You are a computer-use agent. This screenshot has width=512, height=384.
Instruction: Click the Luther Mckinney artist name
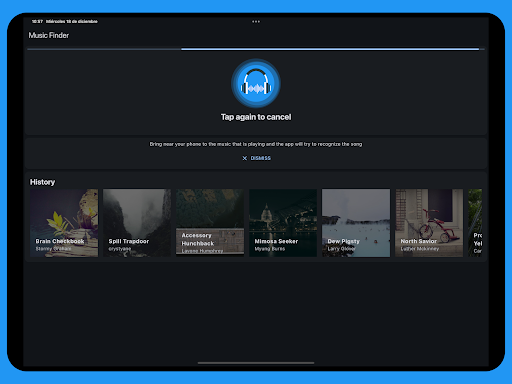(420, 249)
